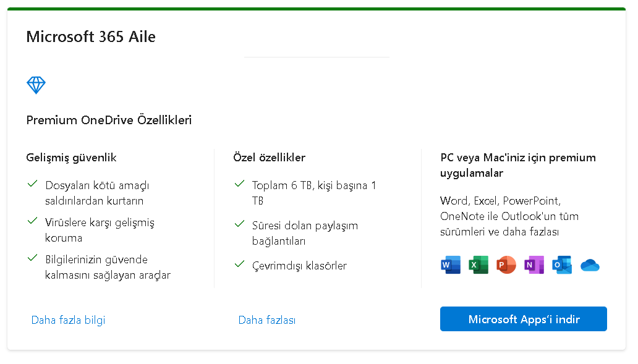Click checkmark beside Çevrimdışı klasörler
The width and height of the screenshot is (638, 364).
[x=240, y=265]
